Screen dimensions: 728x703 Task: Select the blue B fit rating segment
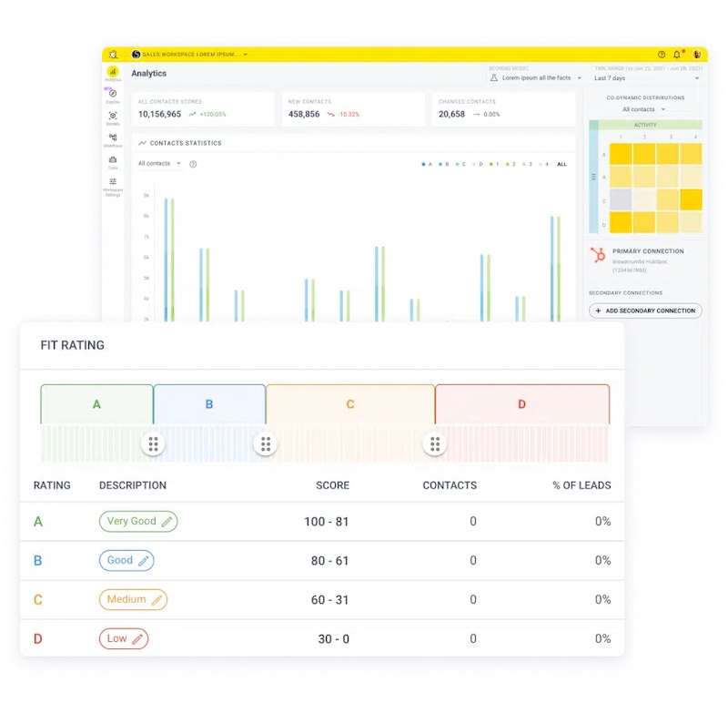click(209, 404)
